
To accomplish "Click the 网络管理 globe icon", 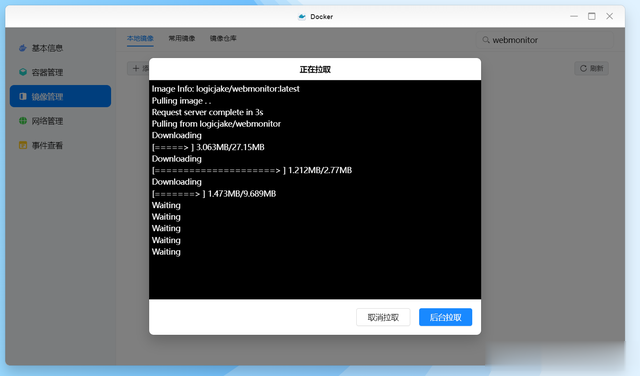I will [x=23, y=121].
